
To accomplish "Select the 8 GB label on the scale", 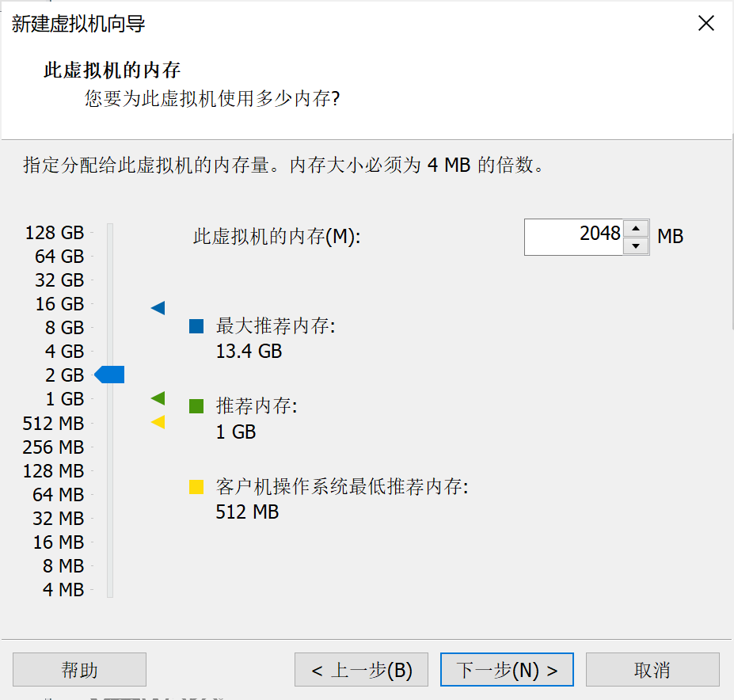I will pos(65,327).
